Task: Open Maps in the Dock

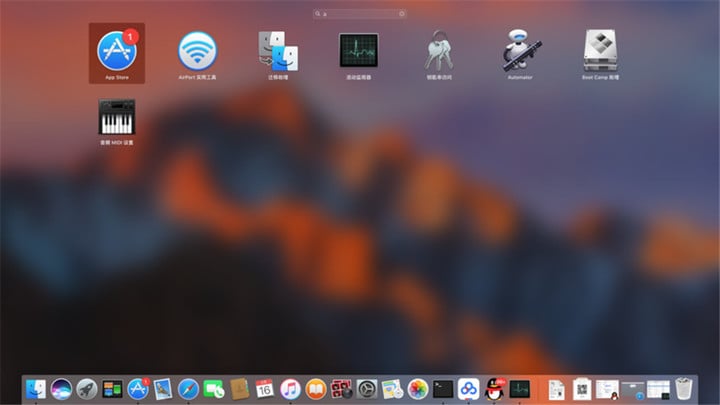Action: pos(392,389)
